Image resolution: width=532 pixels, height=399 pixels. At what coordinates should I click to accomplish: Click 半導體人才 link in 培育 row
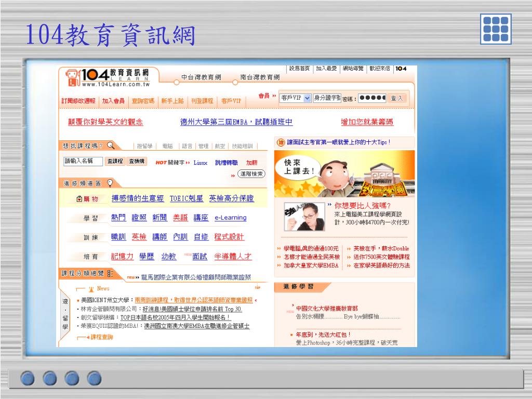(233, 256)
